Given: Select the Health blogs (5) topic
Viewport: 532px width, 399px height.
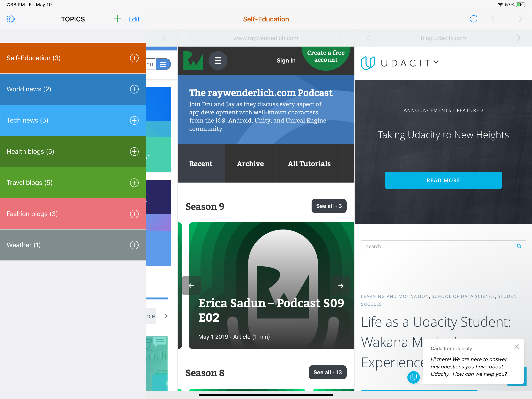Looking at the screenshot, I should pos(73,151).
